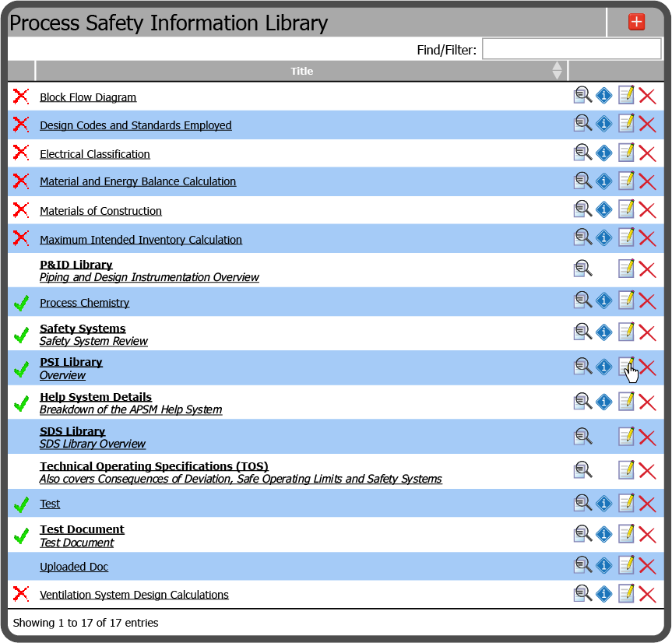Edit the Materials of Construction entry
This screenshot has width=672, height=643.
click(x=626, y=209)
